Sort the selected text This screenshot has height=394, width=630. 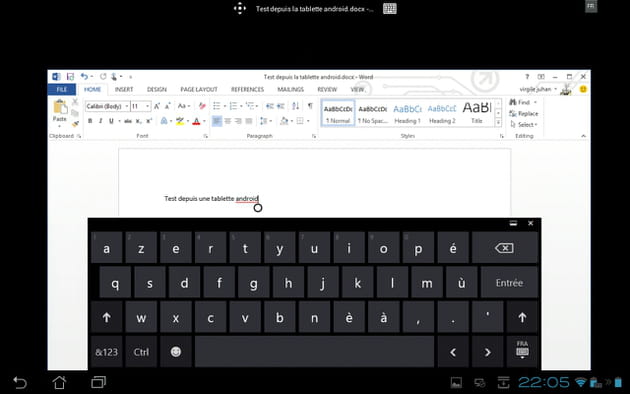point(296,106)
